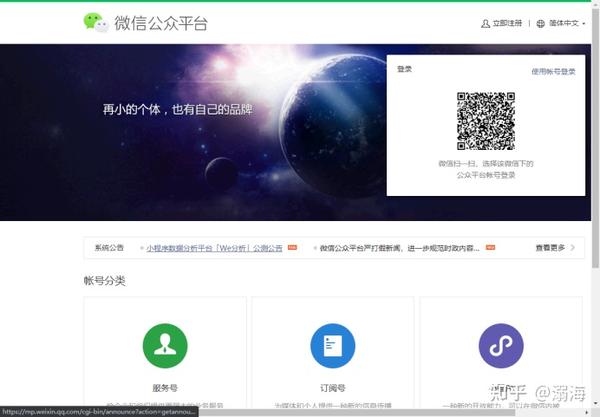Click the 微信公众平台 title text
Image resolution: width=600 pixels, height=417 pixels.
click(x=161, y=23)
